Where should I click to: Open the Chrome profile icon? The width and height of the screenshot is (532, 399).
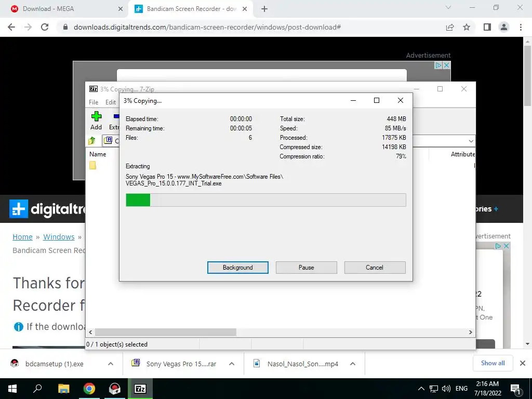504,27
